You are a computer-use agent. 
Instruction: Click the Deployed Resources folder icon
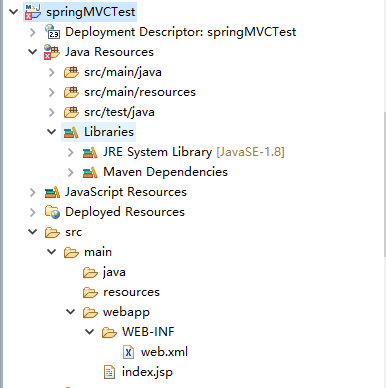coord(52,212)
